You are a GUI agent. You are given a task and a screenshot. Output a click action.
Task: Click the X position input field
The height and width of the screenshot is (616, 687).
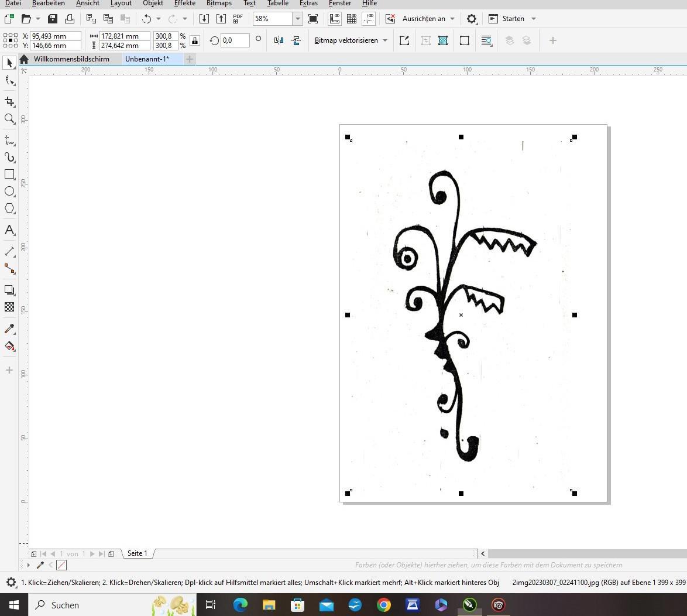(x=56, y=36)
